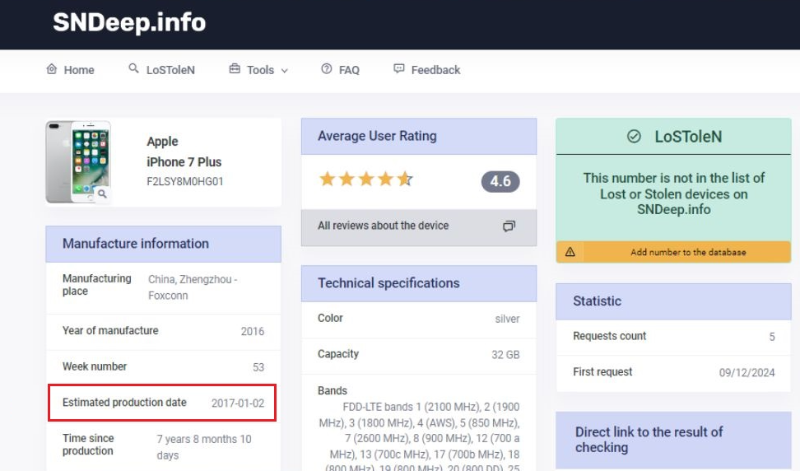Click the Manufacture information header
800x471 pixels.
163,244
